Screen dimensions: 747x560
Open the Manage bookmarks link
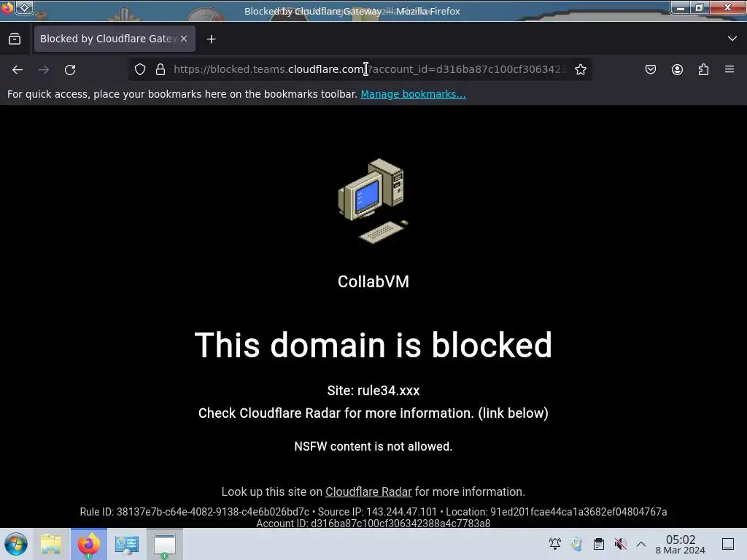coord(413,94)
